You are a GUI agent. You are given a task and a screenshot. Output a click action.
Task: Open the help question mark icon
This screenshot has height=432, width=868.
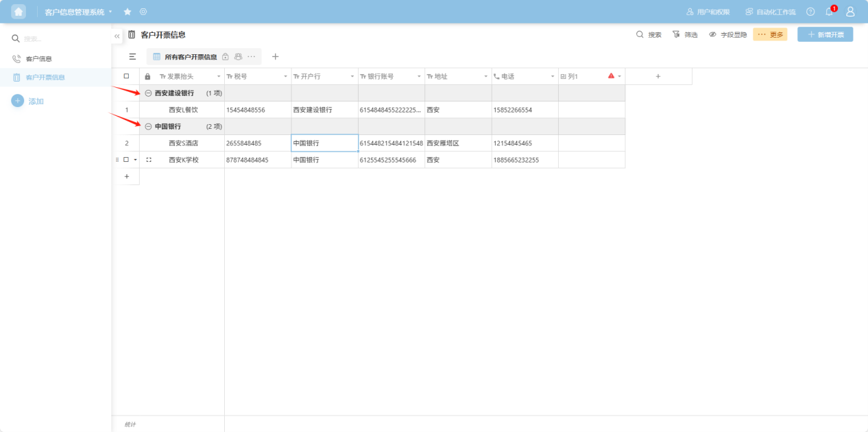810,12
